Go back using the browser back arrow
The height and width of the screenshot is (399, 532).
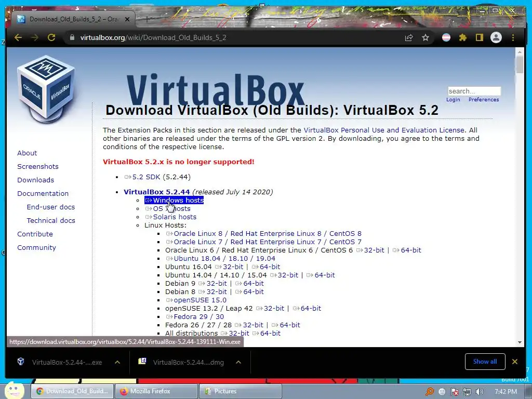pos(18,37)
